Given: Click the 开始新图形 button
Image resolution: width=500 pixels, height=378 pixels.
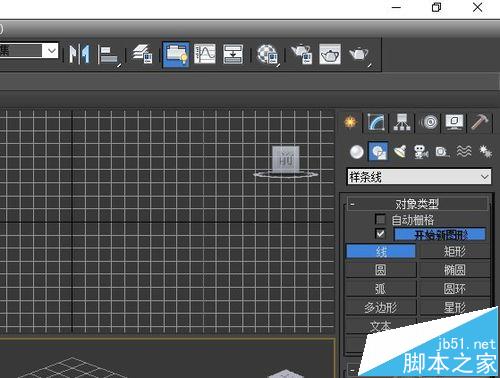Looking at the screenshot, I should [x=440, y=235].
